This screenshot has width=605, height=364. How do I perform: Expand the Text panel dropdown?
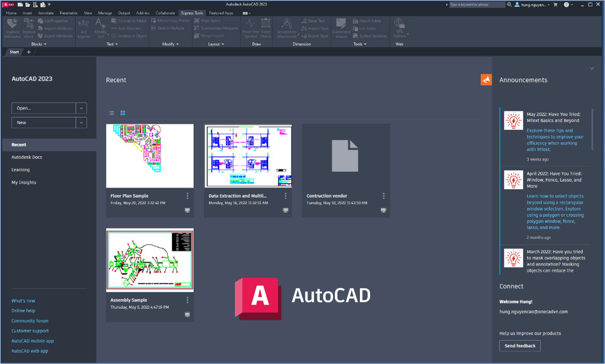[112, 44]
